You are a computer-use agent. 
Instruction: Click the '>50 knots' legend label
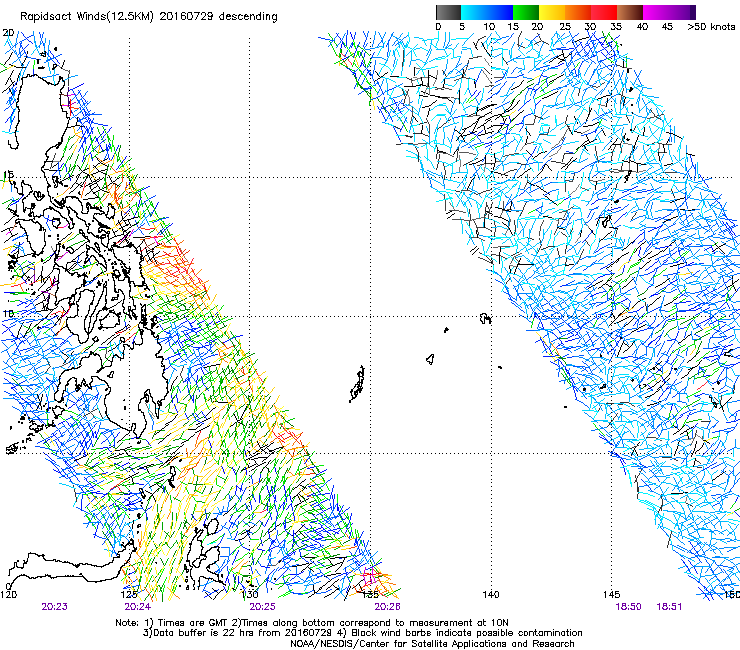[x=711, y=27]
